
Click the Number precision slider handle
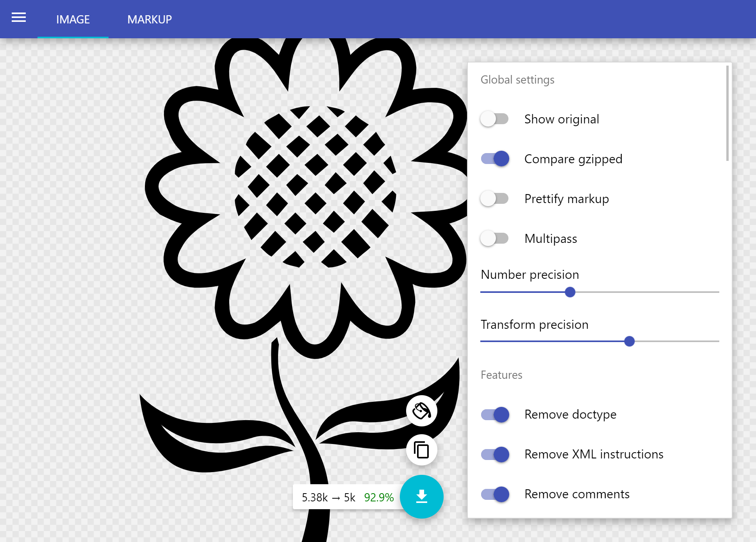click(x=570, y=292)
